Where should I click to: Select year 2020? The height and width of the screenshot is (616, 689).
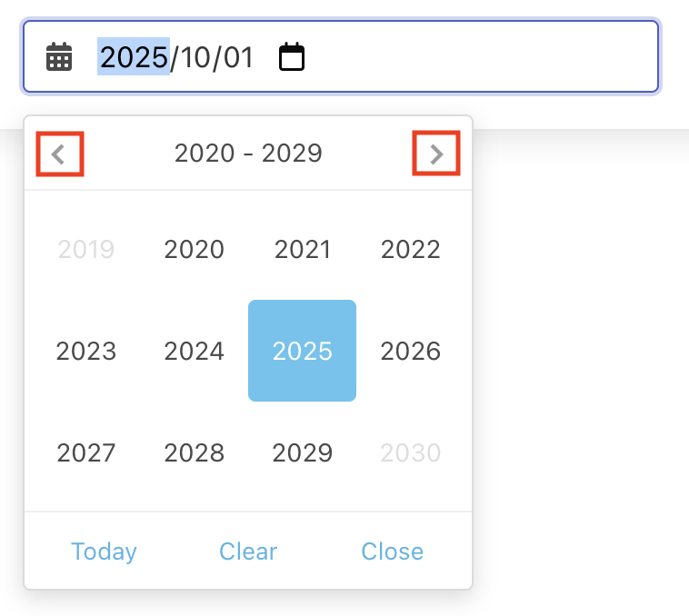pyautogui.click(x=195, y=250)
